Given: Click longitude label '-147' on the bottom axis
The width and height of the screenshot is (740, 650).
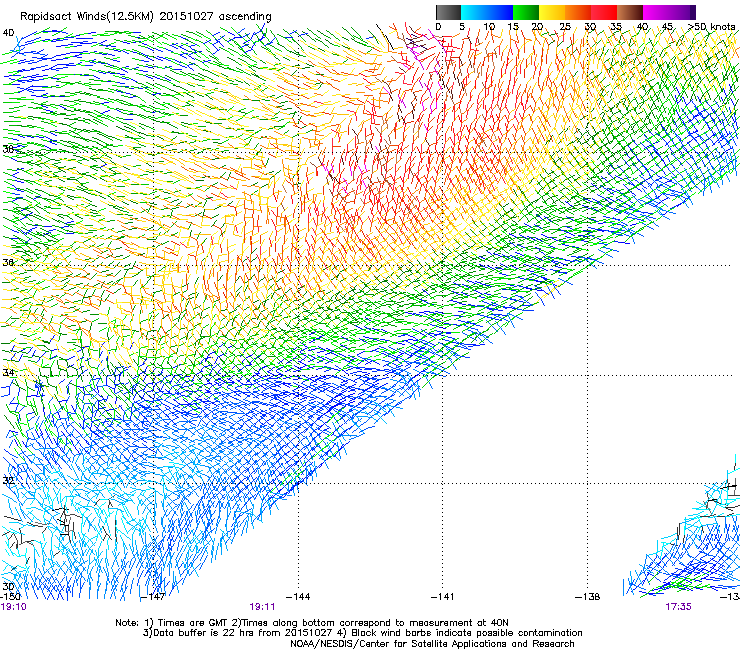Looking at the screenshot, I should click(153, 596).
